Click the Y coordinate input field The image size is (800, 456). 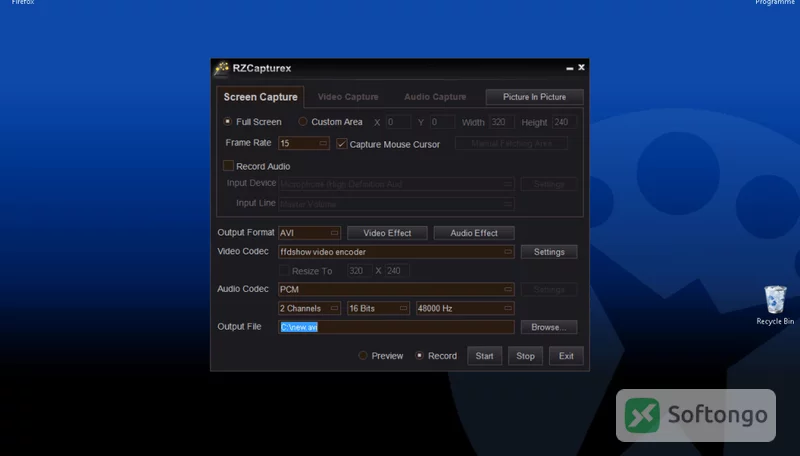[x=442, y=122]
